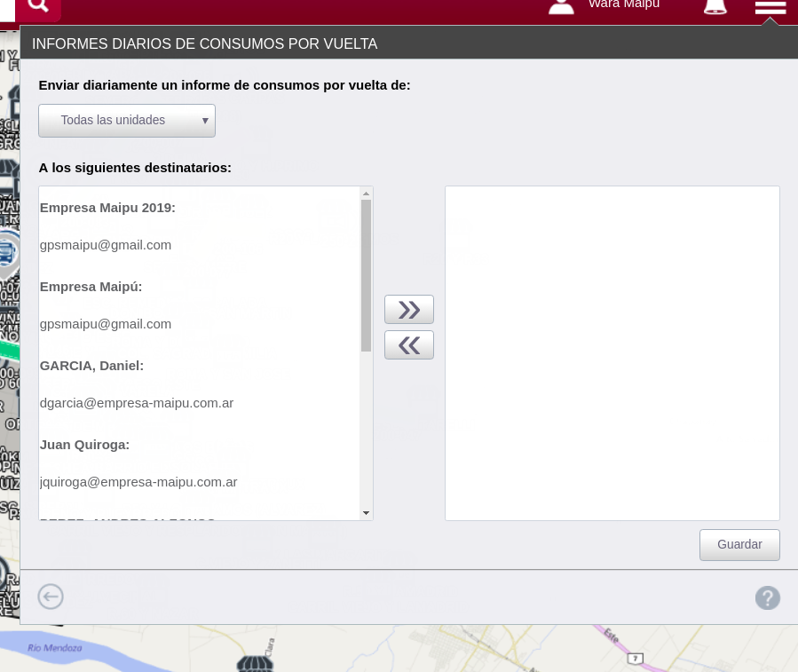The width and height of the screenshot is (798, 672).
Task: Select the 'Juan Quiroga' recipient
Action: coord(84,445)
